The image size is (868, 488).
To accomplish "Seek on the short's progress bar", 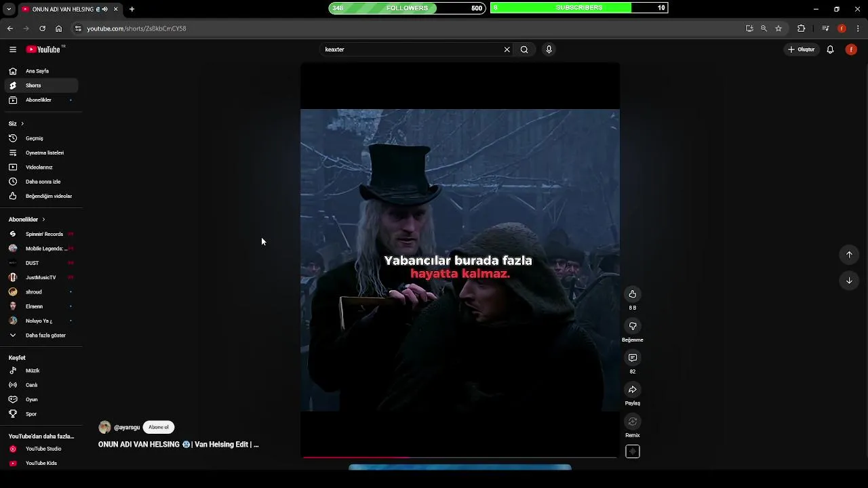I will [460, 457].
